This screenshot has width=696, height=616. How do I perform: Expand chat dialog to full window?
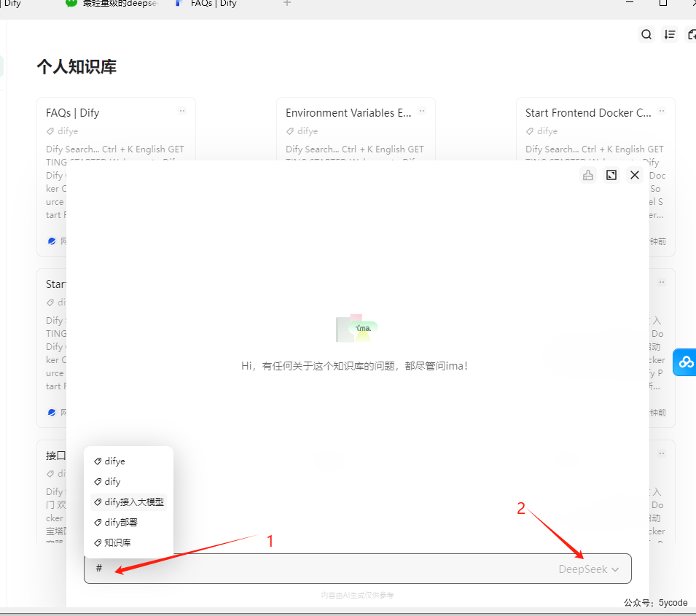coord(611,175)
